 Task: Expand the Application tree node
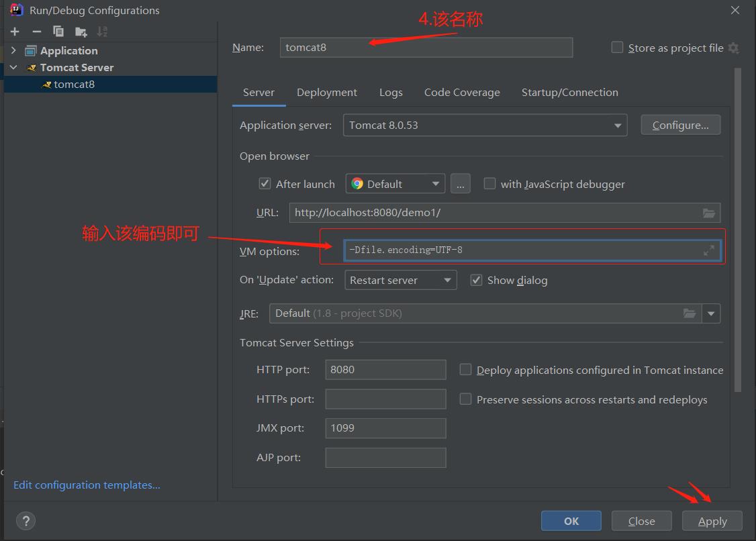(x=13, y=50)
